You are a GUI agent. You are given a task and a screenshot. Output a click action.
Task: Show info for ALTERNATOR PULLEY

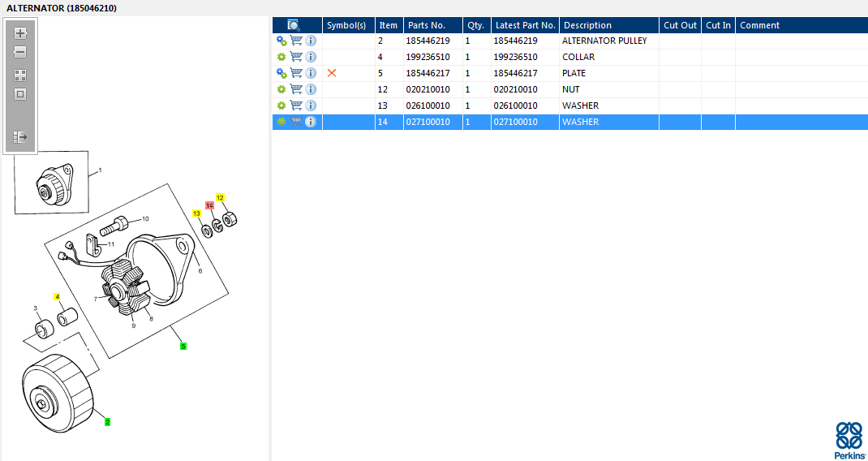click(x=311, y=41)
